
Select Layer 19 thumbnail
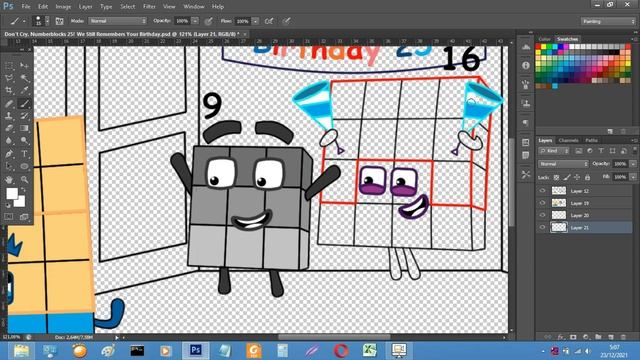click(559, 203)
